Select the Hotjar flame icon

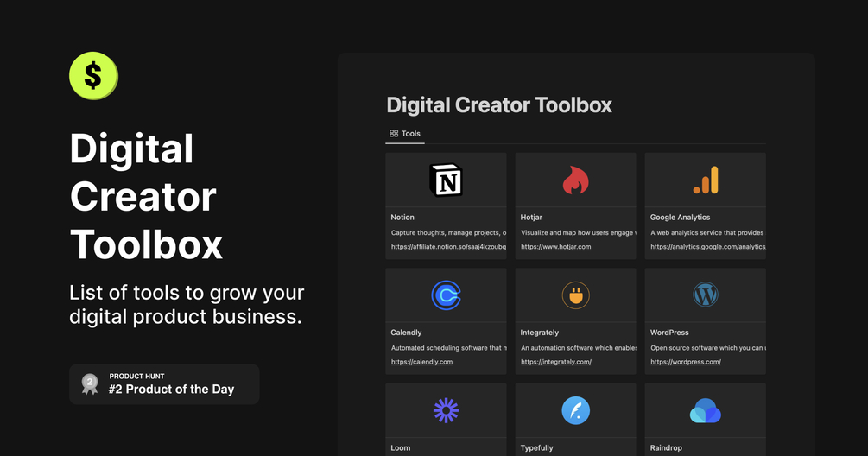[576, 180]
